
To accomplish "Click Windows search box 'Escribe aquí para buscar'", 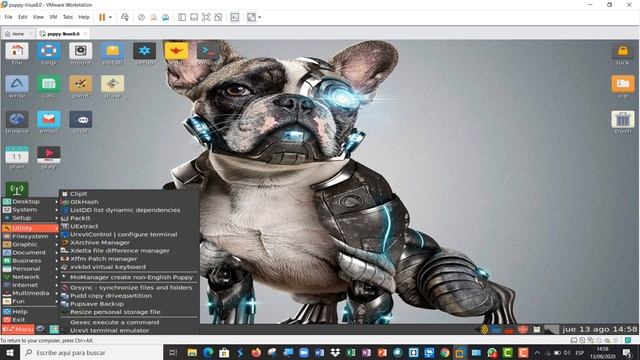I will [x=91, y=352].
